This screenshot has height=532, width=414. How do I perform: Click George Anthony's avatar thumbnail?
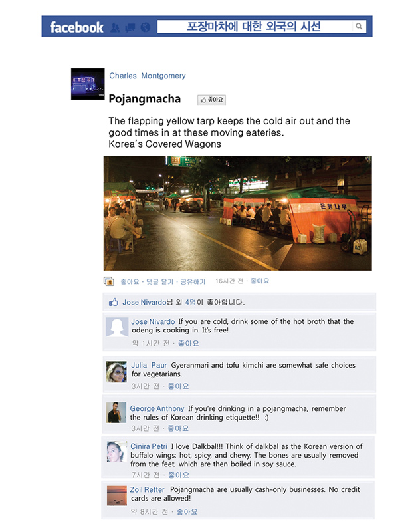(x=116, y=412)
